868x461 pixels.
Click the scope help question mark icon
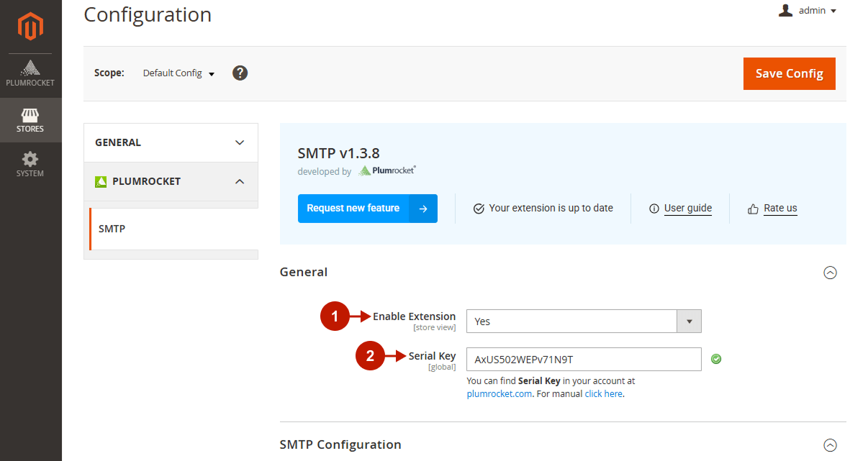pyautogui.click(x=240, y=73)
